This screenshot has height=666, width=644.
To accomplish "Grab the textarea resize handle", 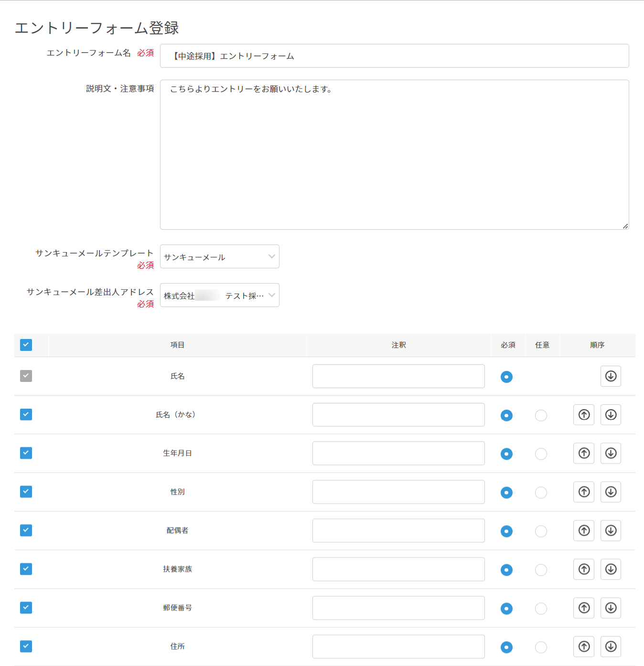I will click(x=625, y=226).
